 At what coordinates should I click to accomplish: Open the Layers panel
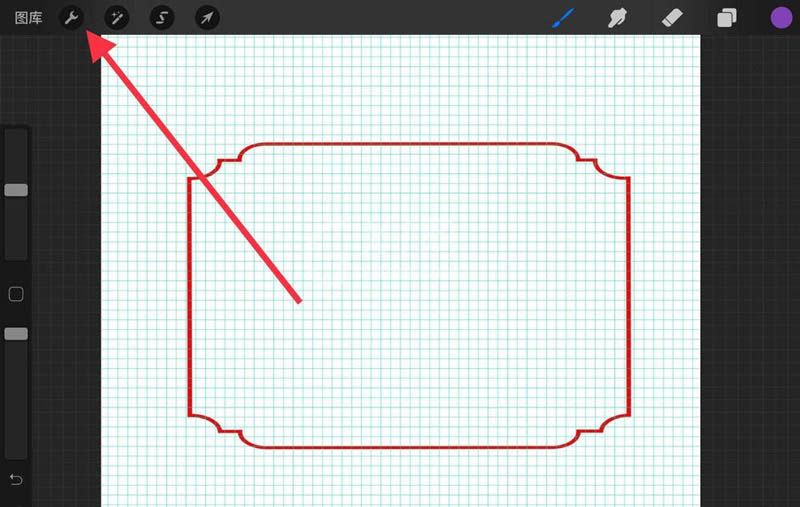[727, 18]
